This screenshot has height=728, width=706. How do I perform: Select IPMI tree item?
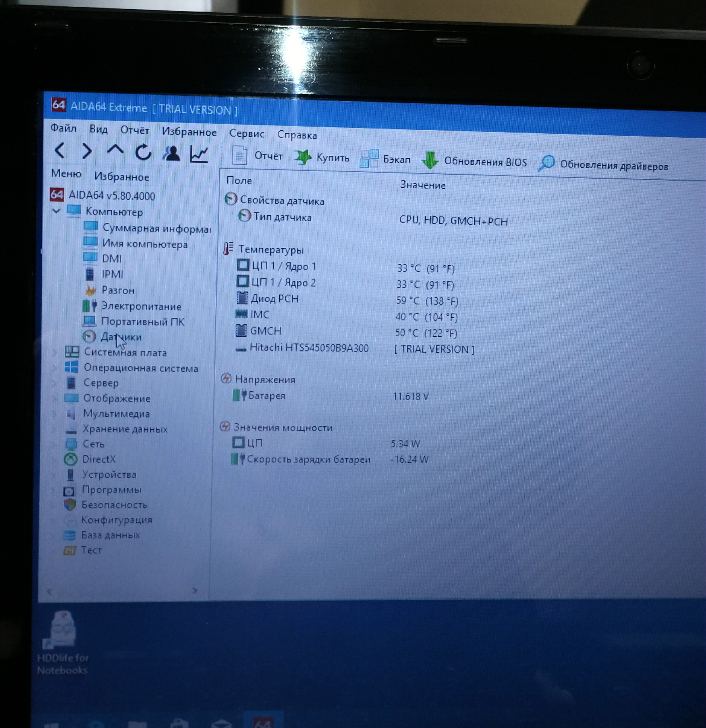[104, 274]
